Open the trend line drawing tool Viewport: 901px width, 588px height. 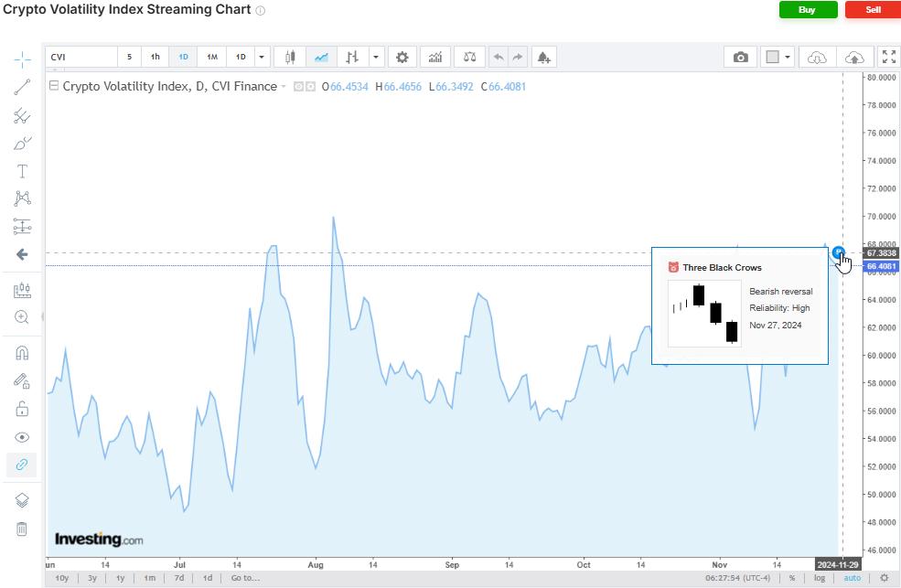pos(22,86)
